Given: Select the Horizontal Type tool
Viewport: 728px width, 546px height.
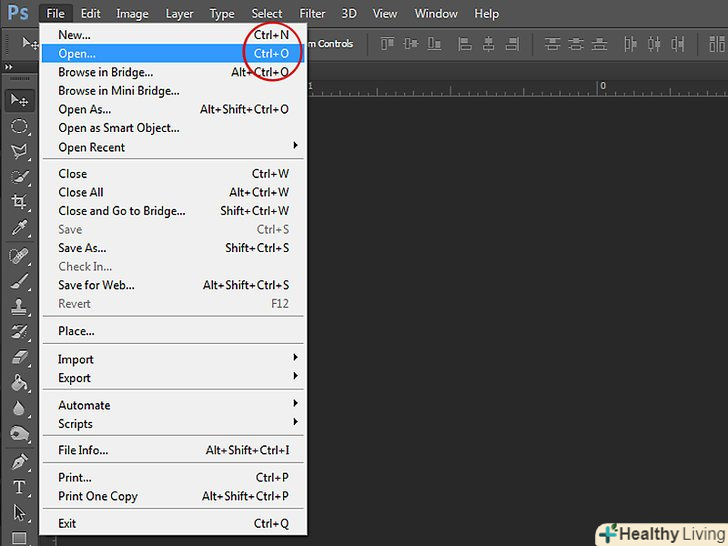Looking at the screenshot, I should 19,488.
